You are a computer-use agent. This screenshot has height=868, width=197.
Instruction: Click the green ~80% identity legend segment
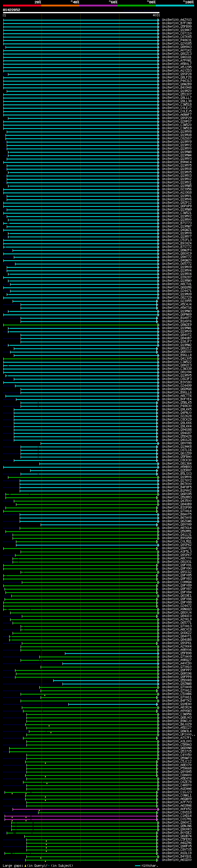[x=137, y=6]
